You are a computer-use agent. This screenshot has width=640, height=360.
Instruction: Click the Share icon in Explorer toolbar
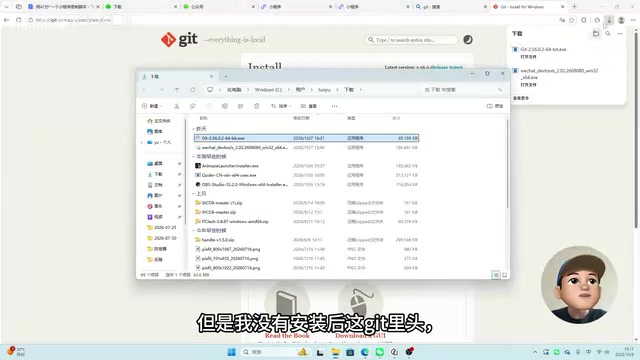coord(240,106)
